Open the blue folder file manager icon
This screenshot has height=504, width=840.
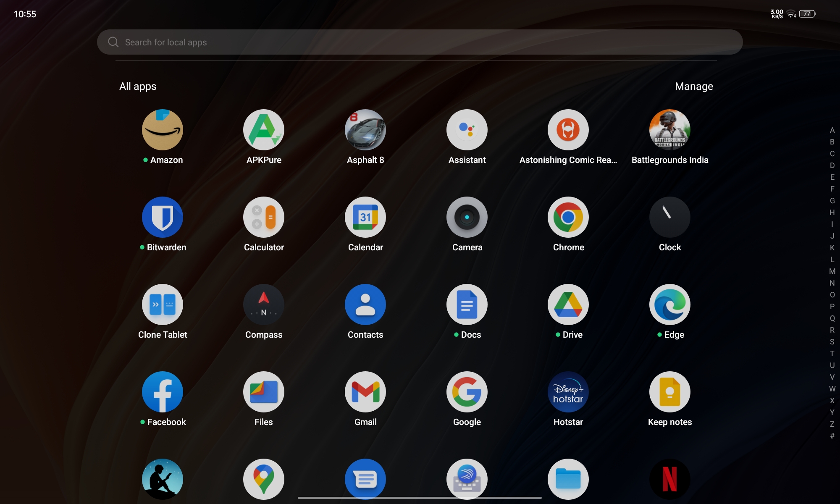(568, 479)
